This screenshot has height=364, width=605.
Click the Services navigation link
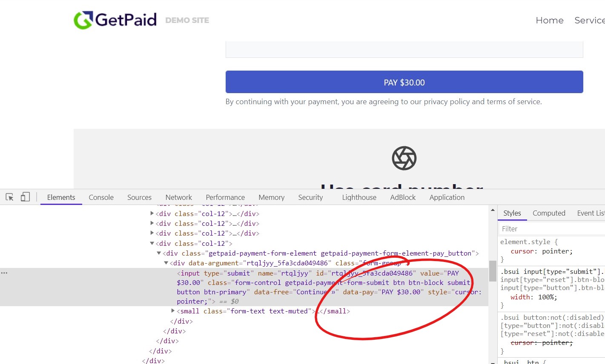click(592, 20)
